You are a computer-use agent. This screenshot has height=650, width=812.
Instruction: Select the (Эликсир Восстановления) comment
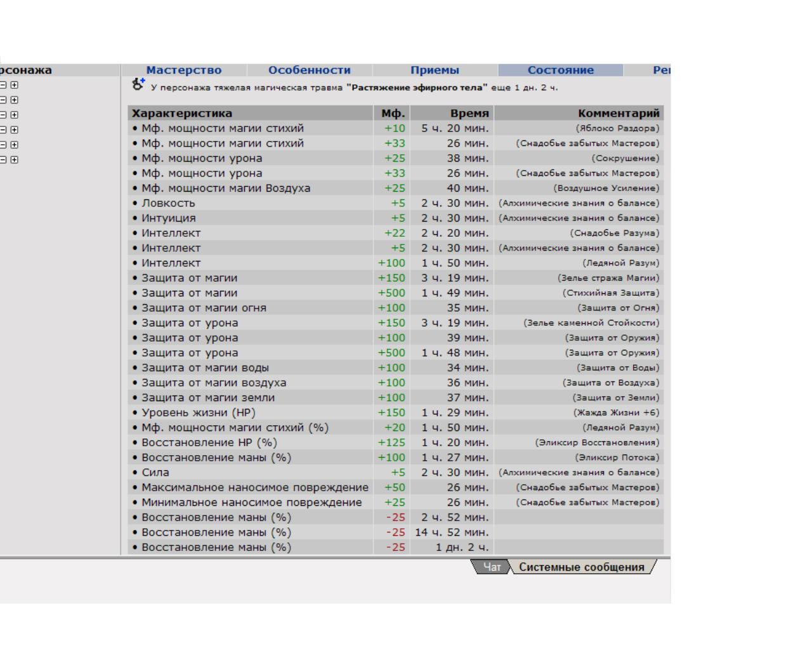point(598,442)
